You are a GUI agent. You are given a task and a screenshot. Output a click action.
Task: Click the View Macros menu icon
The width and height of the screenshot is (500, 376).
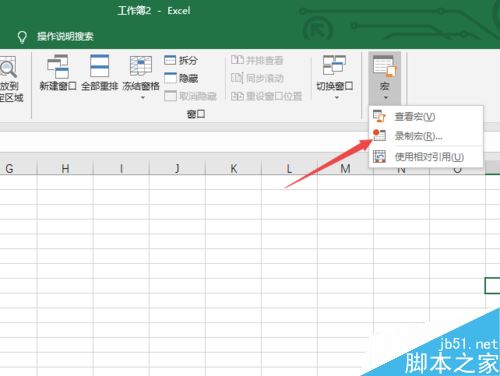point(379,116)
